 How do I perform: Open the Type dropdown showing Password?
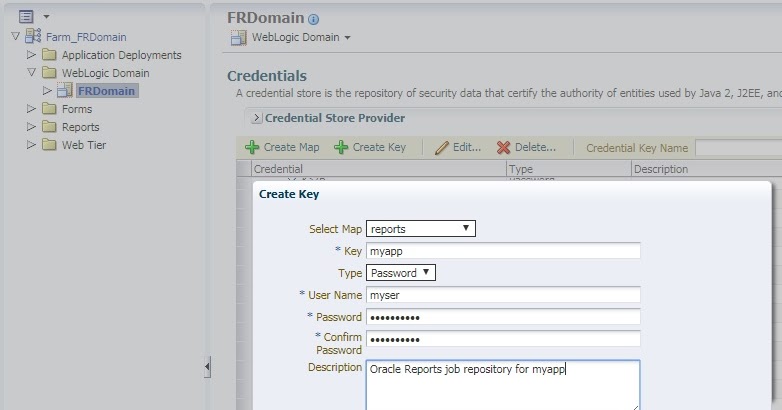400,272
